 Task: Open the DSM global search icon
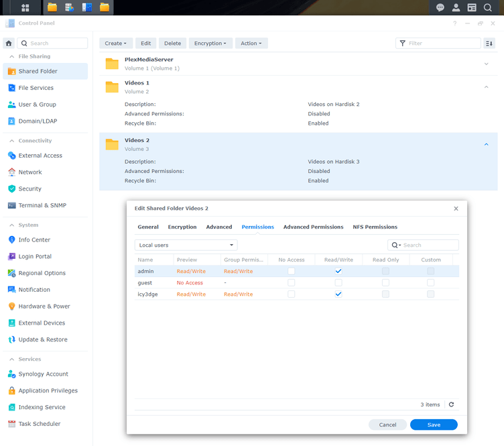coord(488,7)
